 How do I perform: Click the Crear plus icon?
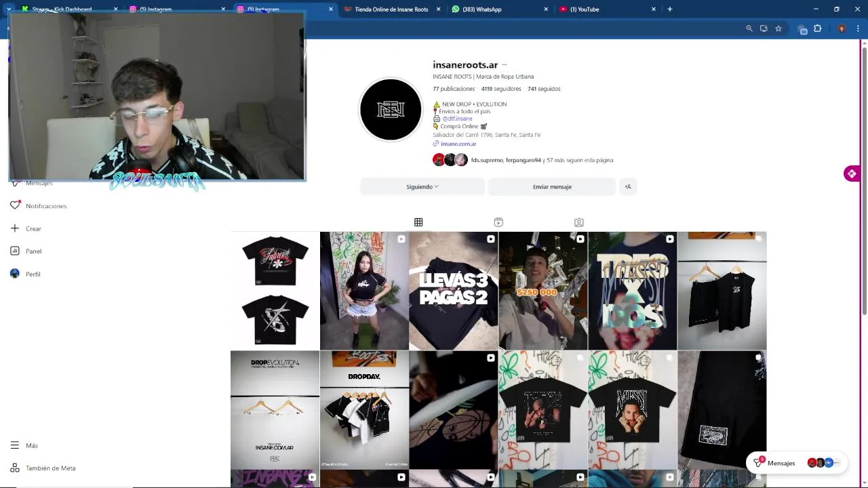coord(15,228)
